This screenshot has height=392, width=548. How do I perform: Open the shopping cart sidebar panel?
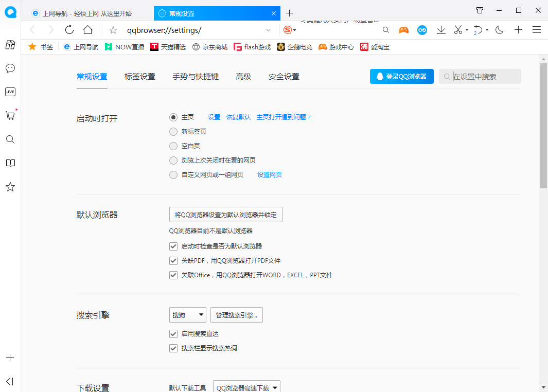point(10,115)
